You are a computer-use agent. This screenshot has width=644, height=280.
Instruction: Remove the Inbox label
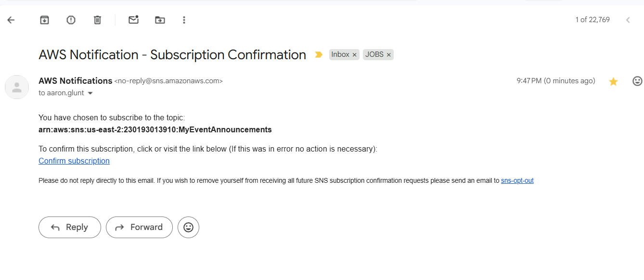click(354, 54)
